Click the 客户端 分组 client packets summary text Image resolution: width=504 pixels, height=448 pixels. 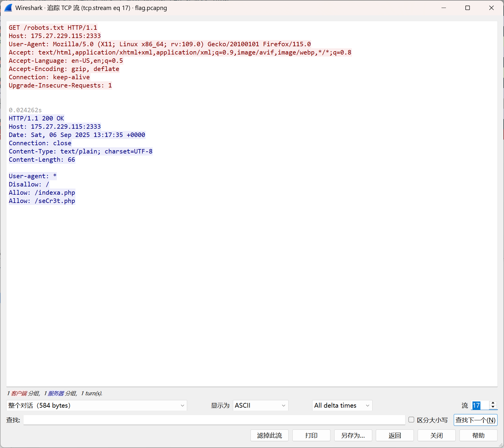point(25,393)
